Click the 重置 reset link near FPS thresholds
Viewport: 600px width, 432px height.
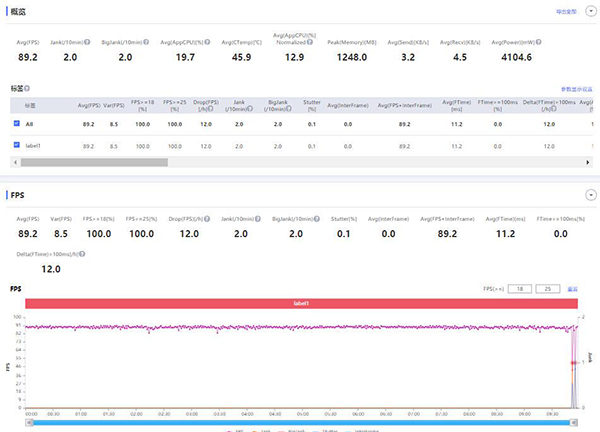(x=573, y=288)
